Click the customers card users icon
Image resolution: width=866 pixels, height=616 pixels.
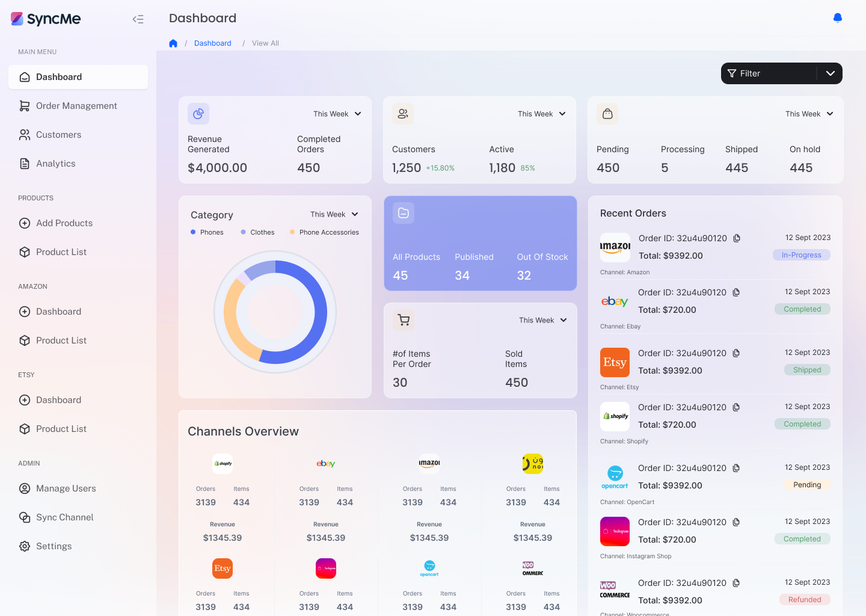click(x=403, y=114)
